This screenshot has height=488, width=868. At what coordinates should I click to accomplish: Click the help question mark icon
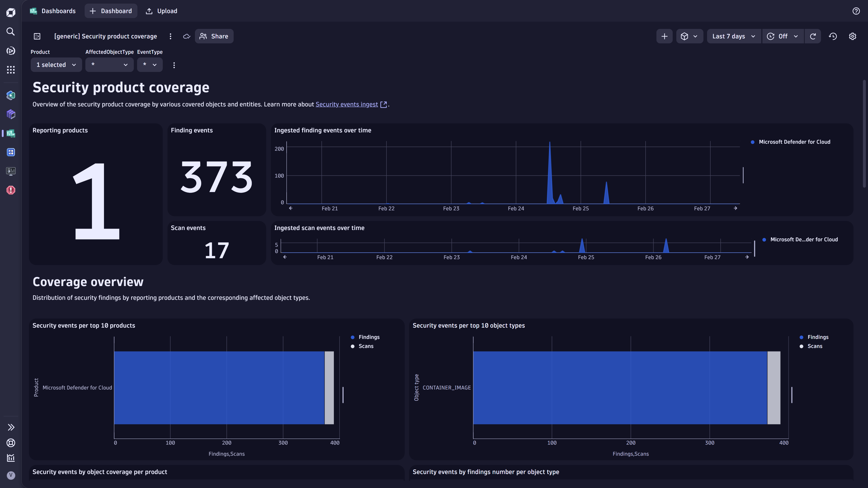click(x=856, y=11)
